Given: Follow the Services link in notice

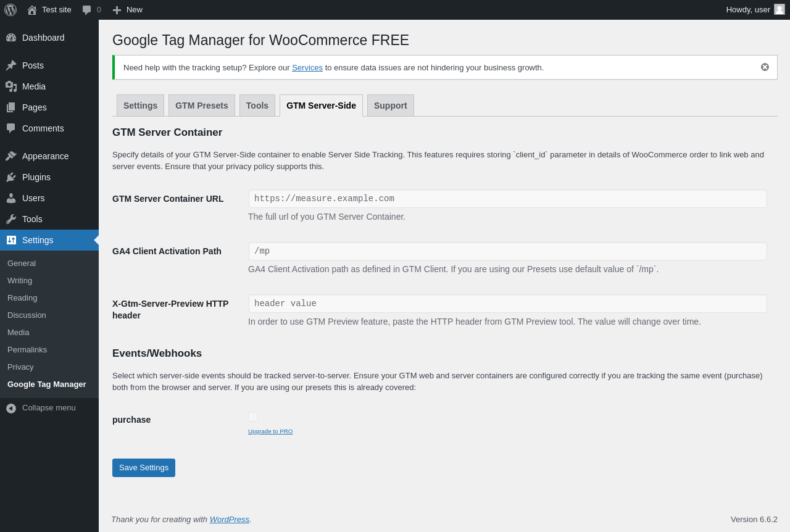Looking at the screenshot, I should click(307, 68).
